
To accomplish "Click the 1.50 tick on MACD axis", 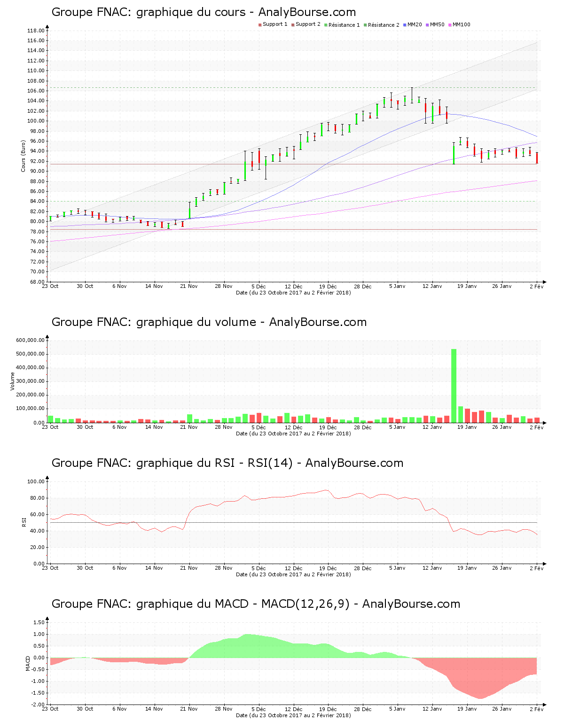I will tap(39, 622).
